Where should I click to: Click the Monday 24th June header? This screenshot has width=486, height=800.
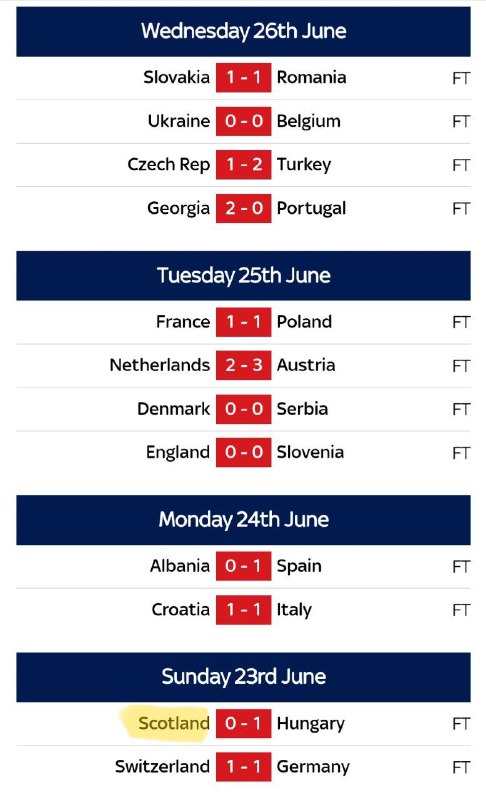point(243,520)
